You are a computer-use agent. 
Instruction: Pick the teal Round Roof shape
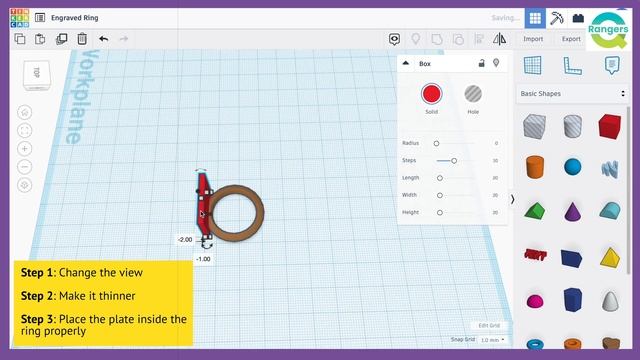[610, 211]
